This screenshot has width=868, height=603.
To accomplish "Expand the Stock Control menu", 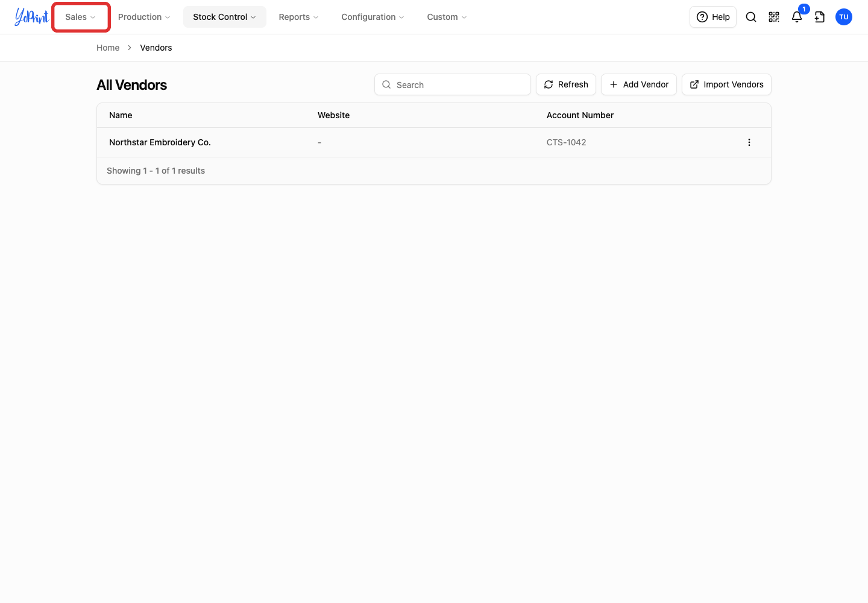I will click(x=225, y=17).
